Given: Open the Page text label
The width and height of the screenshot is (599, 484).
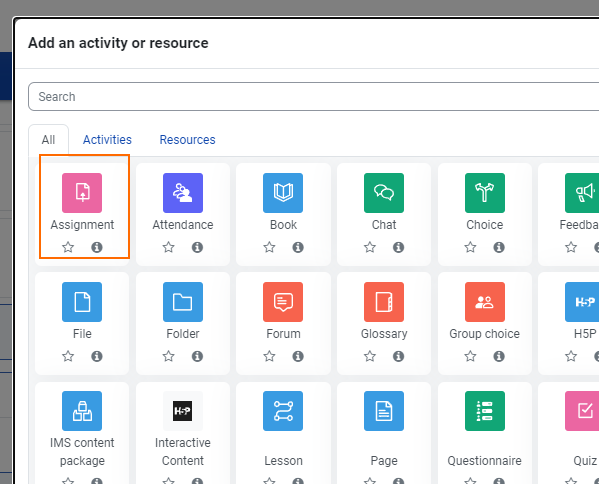Looking at the screenshot, I should click(384, 461).
